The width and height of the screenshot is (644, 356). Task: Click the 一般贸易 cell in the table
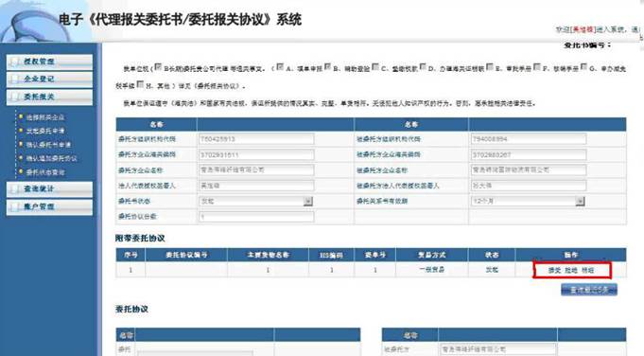(x=431, y=270)
